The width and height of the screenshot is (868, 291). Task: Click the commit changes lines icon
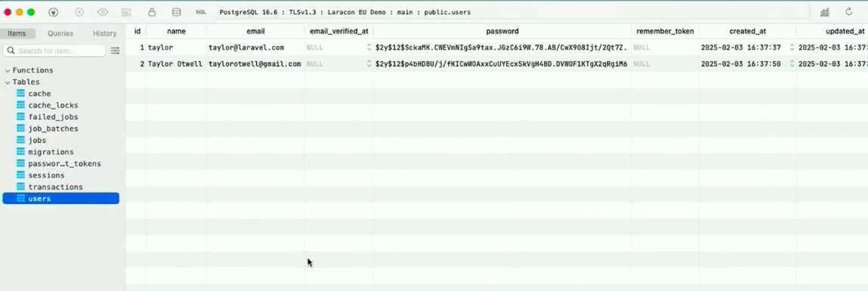[126, 11]
